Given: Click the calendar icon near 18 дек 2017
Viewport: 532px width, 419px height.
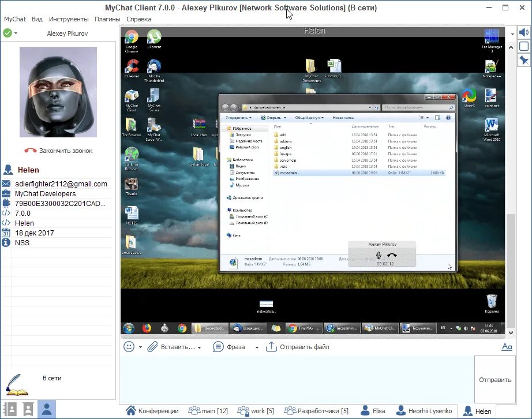Looking at the screenshot, I should 6,233.
